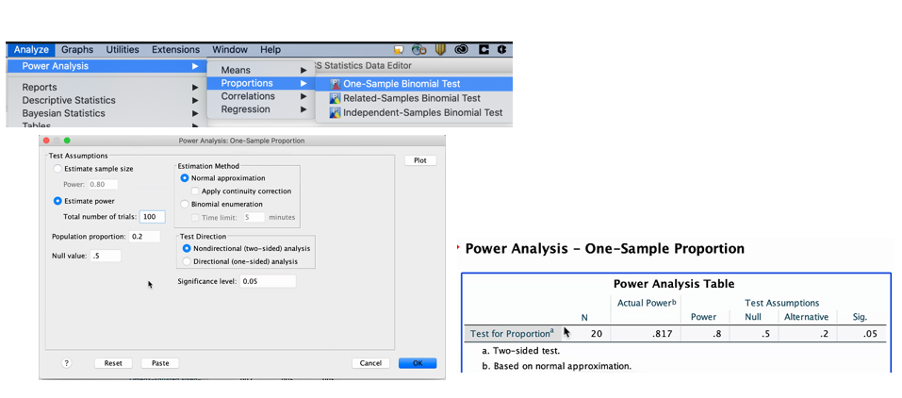Expand the Power Analysis submenu arrow

[x=195, y=66]
